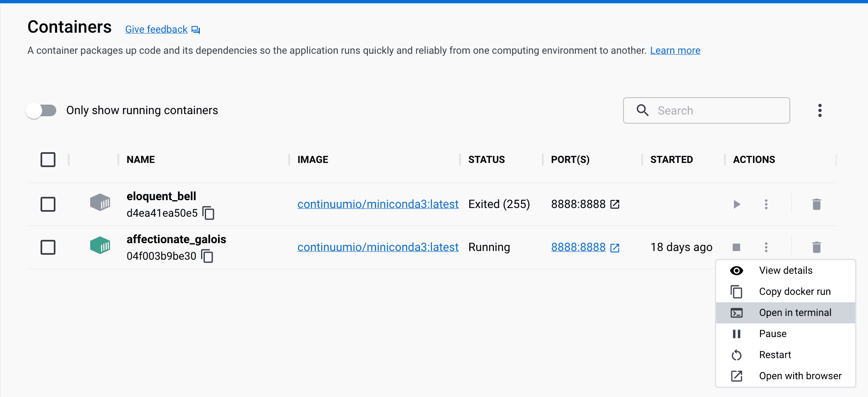Delete the eloquent_bell container
Screen dimensions: 868x397
[816, 204]
